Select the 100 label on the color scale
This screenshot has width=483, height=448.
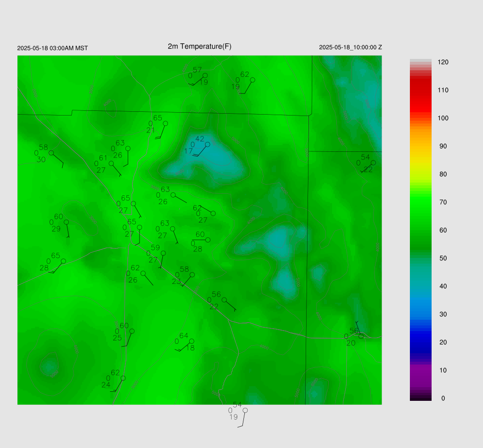tap(443, 118)
